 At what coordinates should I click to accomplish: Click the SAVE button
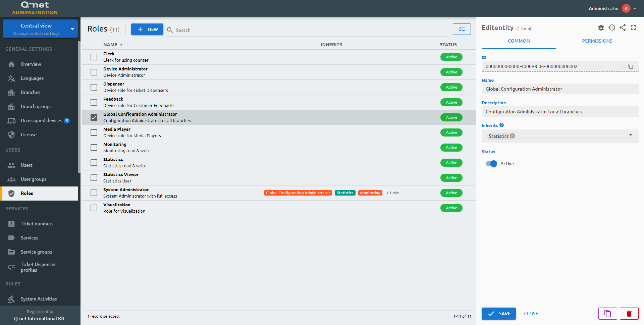[x=499, y=314]
